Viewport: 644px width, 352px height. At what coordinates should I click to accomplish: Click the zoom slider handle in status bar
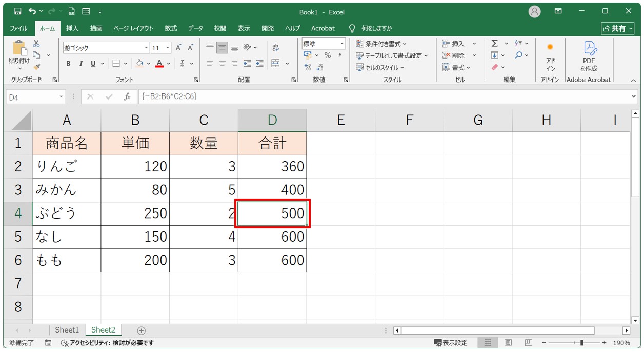pyautogui.click(x=581, y=343)
